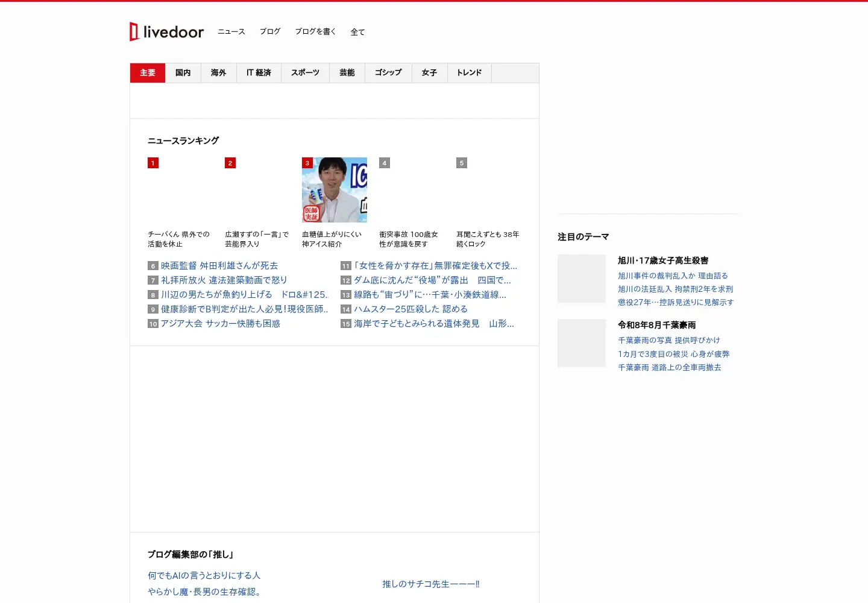
Task: Switch to the 芸能 tab
Action: pyautogui.click(x=347, y=73)
